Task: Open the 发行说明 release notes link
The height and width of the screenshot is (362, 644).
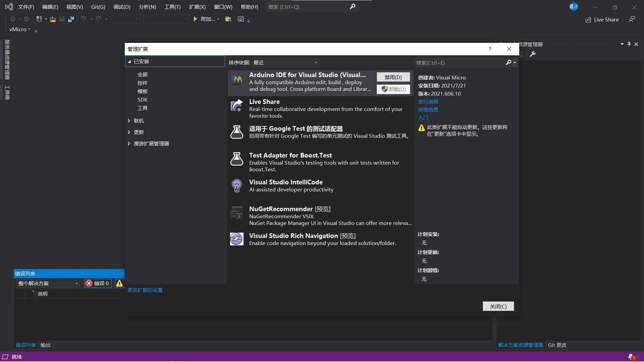Action: (x=428, y=102)
